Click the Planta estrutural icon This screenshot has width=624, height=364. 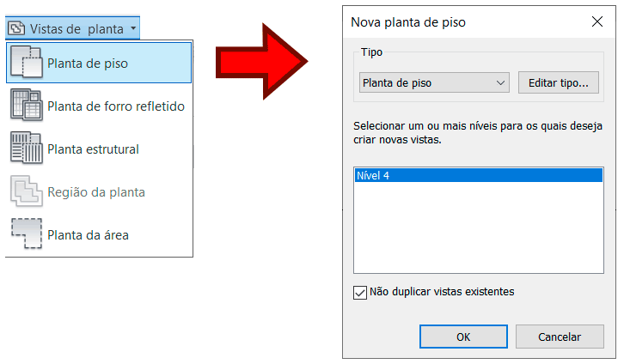27,149
